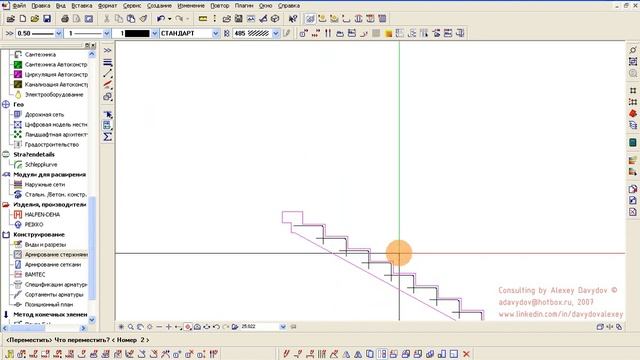Screen dimensions: 640x360
Task: Select the line tool in vertical toolbar
Action: pos(107,73)
